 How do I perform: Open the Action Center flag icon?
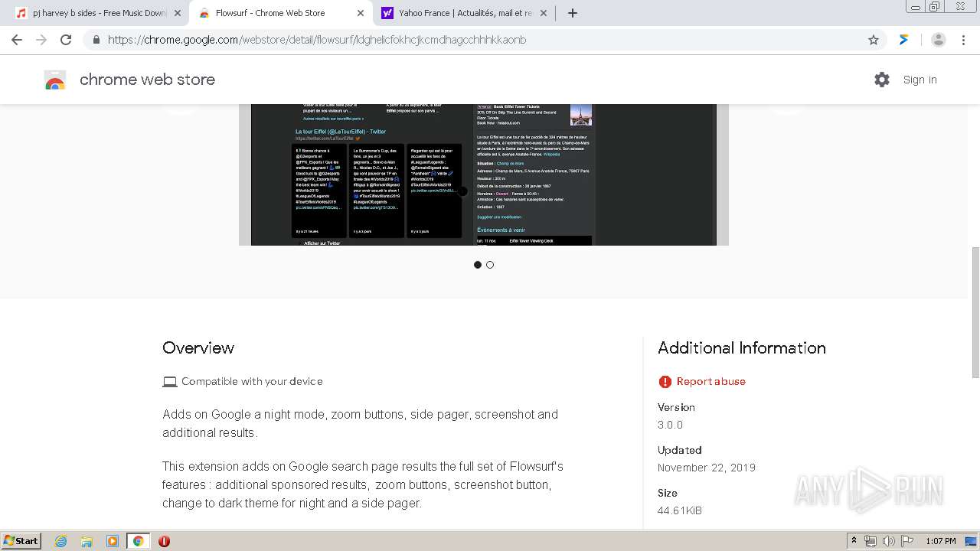pos(906,541)
